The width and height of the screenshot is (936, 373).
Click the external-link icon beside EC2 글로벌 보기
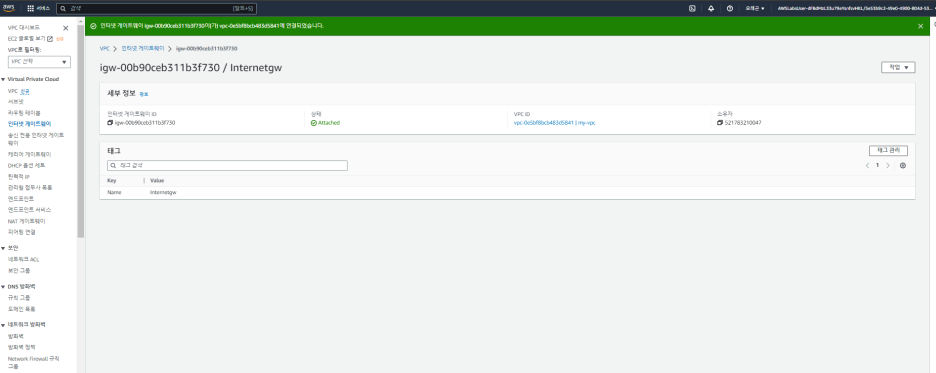[50, 39]
